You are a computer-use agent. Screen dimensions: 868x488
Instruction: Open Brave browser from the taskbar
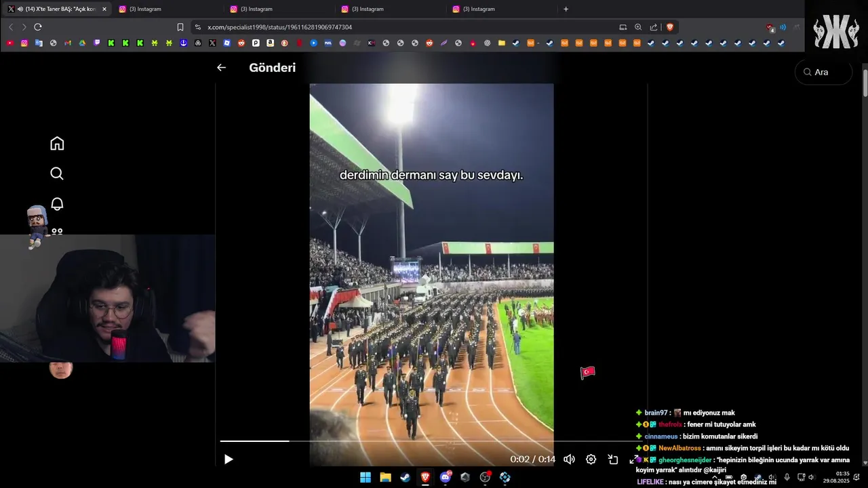[x=425, y=477]
